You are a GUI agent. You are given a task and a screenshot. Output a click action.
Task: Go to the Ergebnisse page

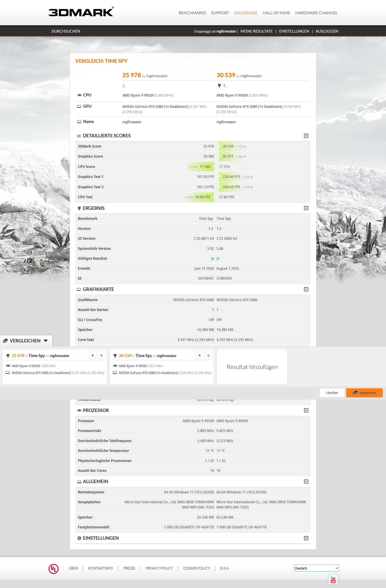[246, 13]
